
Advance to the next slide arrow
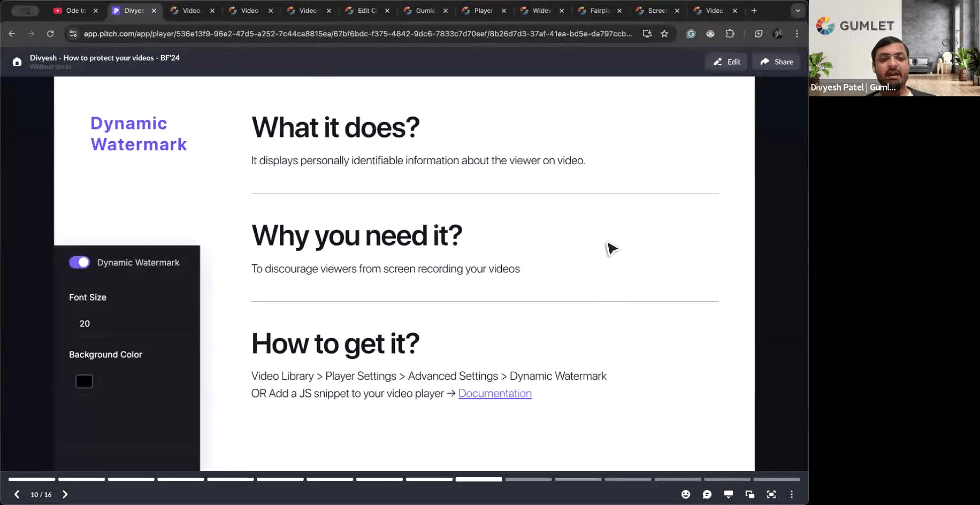(65, 494)
